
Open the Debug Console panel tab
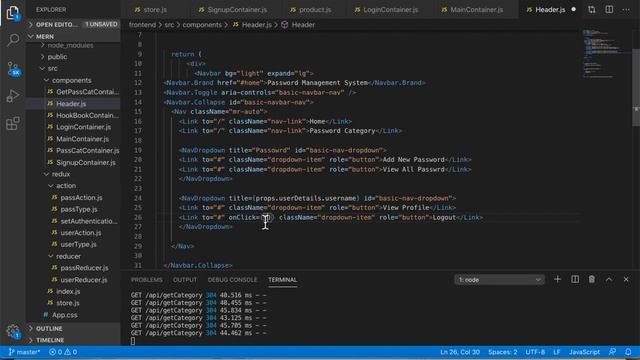232,280
